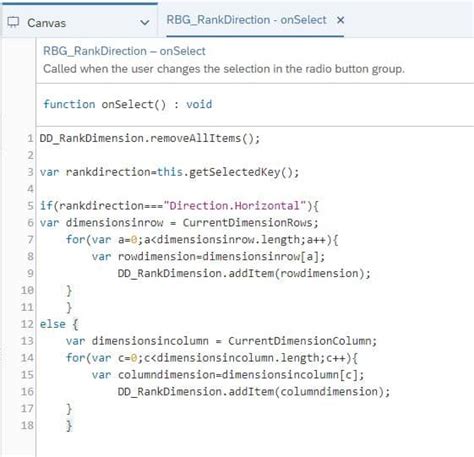Click the 'Called when the user changes' description
The height and width of the screenshot is (457, 474).
tap(224, 69)
